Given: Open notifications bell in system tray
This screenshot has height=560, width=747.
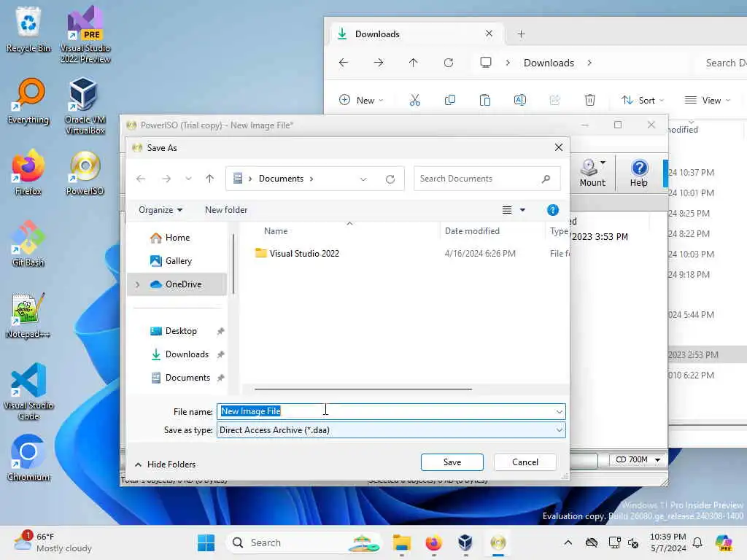Looking at the screenshot, I should (x=697, y=542).
